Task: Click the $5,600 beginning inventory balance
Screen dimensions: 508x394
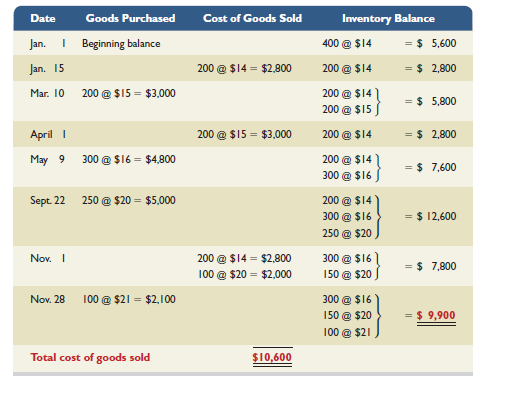Action: 436,43
